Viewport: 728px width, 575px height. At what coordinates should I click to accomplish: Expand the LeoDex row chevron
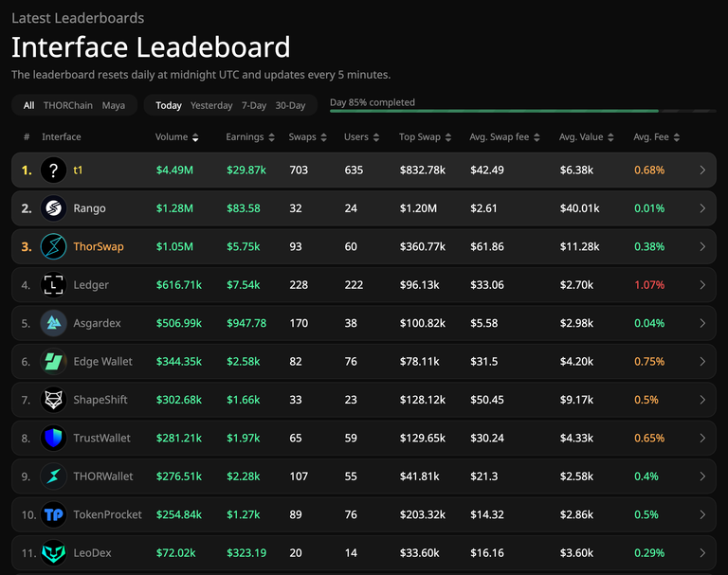pyautogui.click(x=702, y=553)
